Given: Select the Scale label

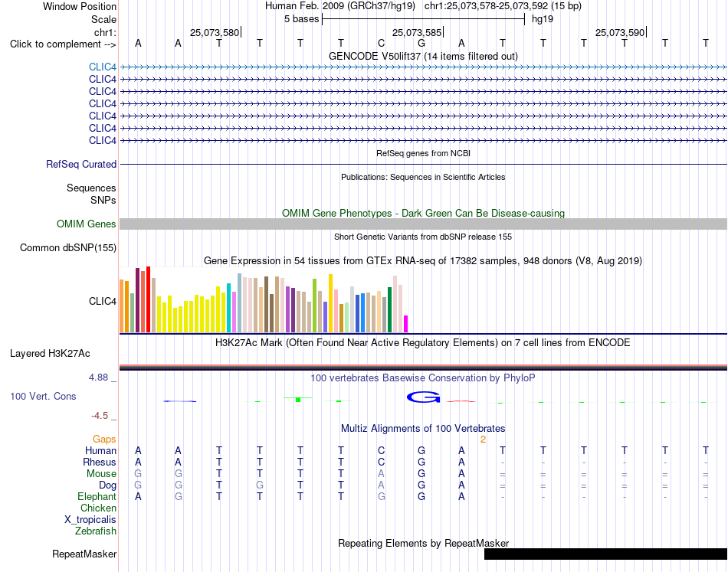Looking at the screenshot, I should [x=103, y=19].
